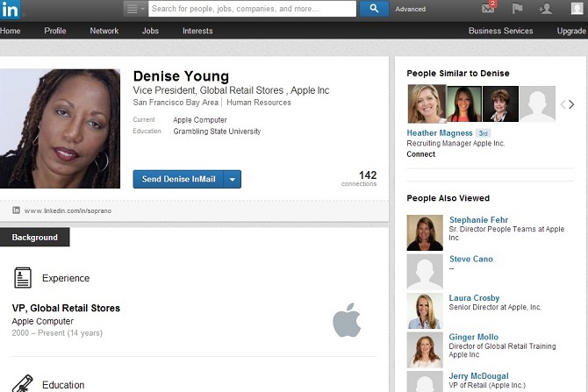Open Ginger Mollo profile link
The height and width of the screenshot is (392, 588).
[x=473, y=337]
